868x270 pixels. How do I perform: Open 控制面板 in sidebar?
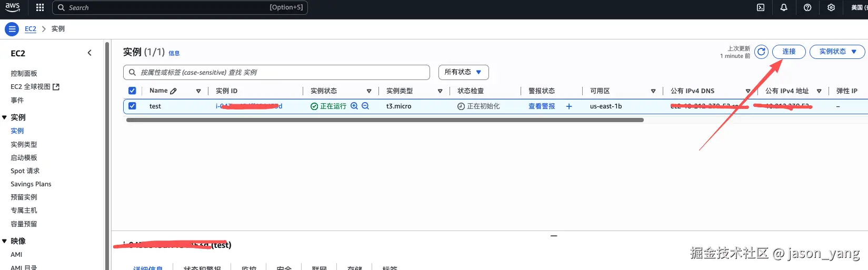pyautogui.click(x=24, y=73)
